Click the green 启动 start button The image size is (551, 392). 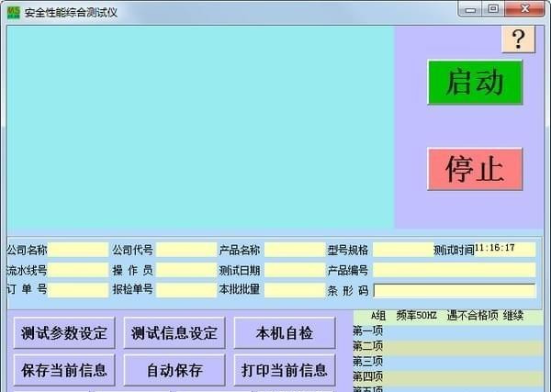[475, 83]
